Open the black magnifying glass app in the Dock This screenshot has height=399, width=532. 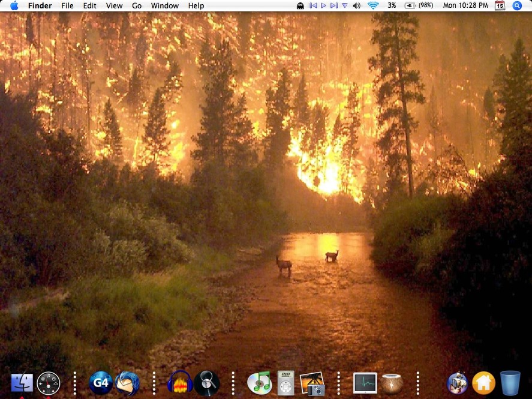pos(207,383)
